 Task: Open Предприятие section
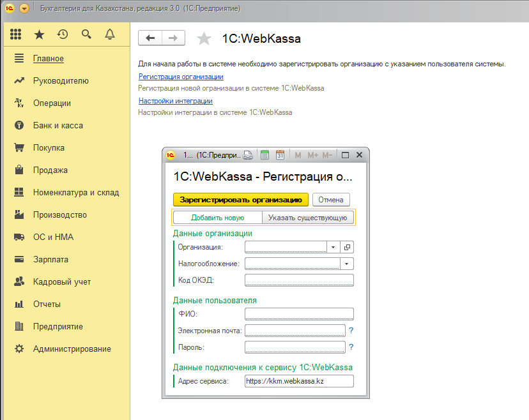57,326
